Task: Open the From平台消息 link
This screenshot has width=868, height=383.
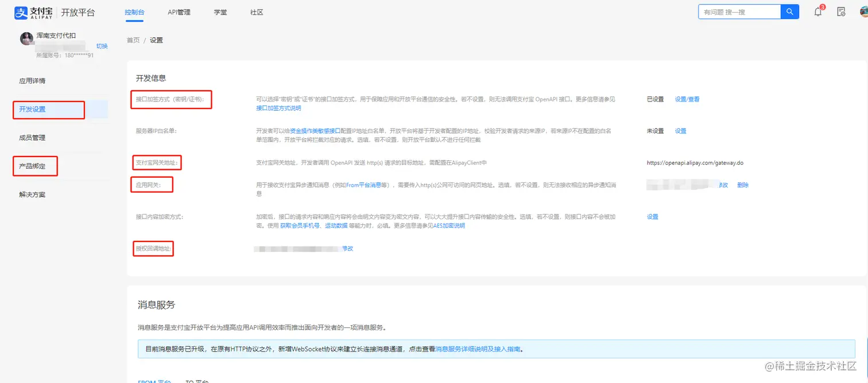Action: pos(363,185)
